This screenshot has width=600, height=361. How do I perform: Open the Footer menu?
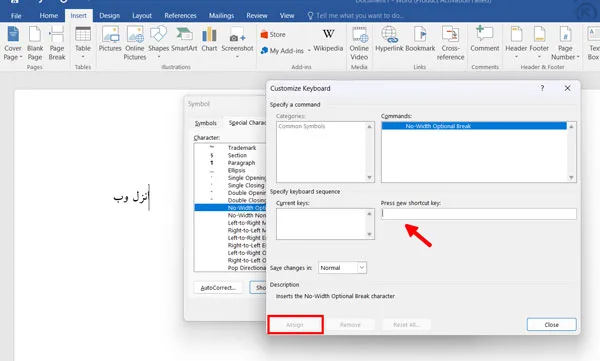539,42
